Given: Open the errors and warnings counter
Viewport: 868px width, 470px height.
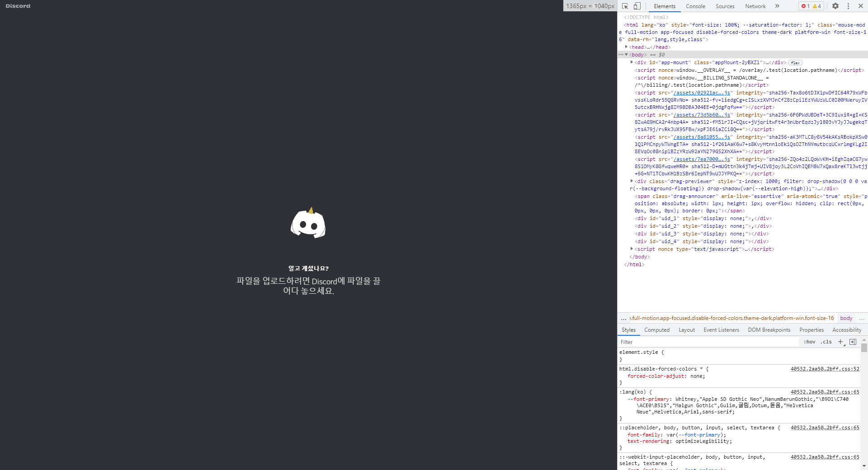Looking at the screenshot, I should pos(811,6).
